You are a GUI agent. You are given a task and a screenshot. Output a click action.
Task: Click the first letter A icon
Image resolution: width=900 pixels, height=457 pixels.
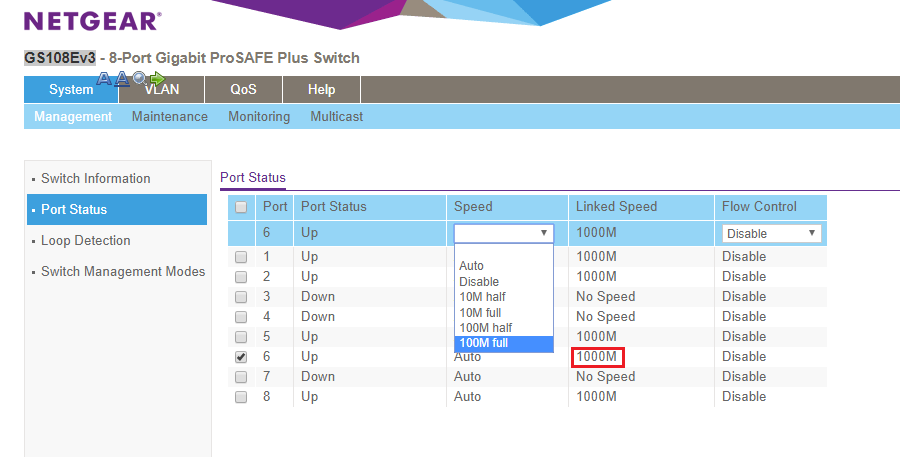[105, 79]
